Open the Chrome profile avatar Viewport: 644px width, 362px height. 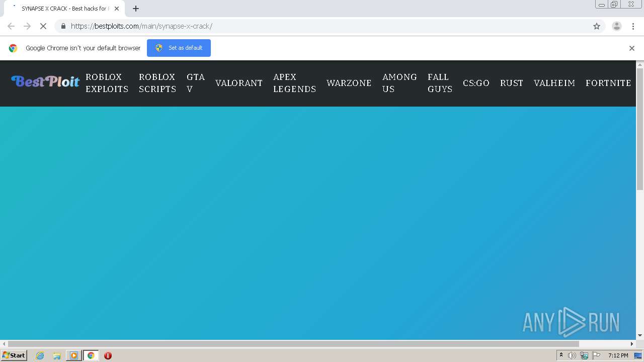pos(617,26)
